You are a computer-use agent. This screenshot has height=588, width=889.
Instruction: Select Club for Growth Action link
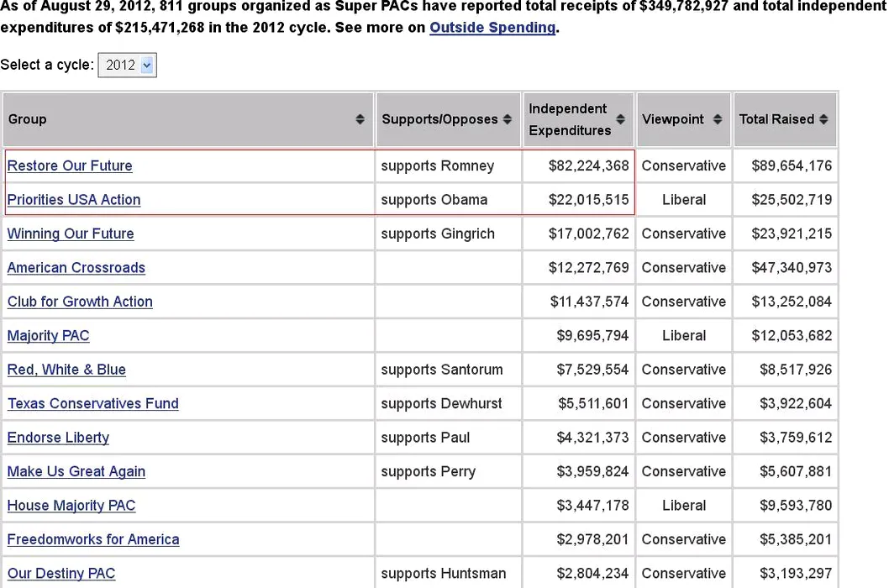pos(80,302)
